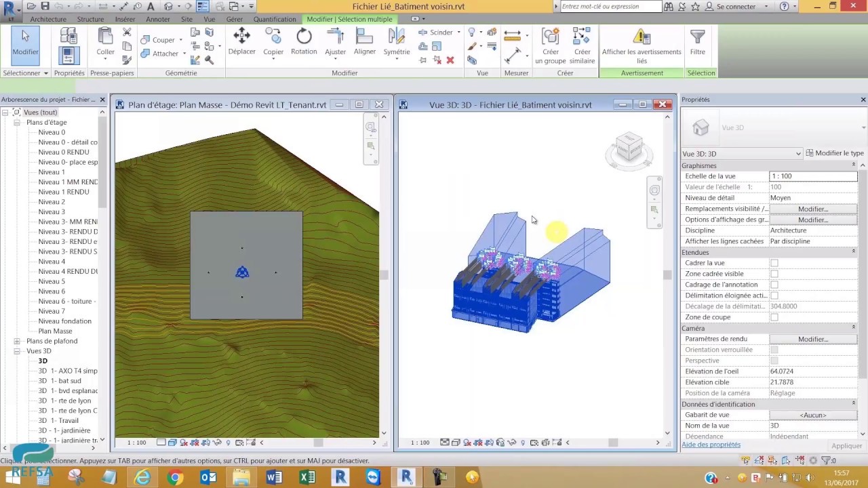Click Modifier button for Options d'affichage

tap(813, 220)
